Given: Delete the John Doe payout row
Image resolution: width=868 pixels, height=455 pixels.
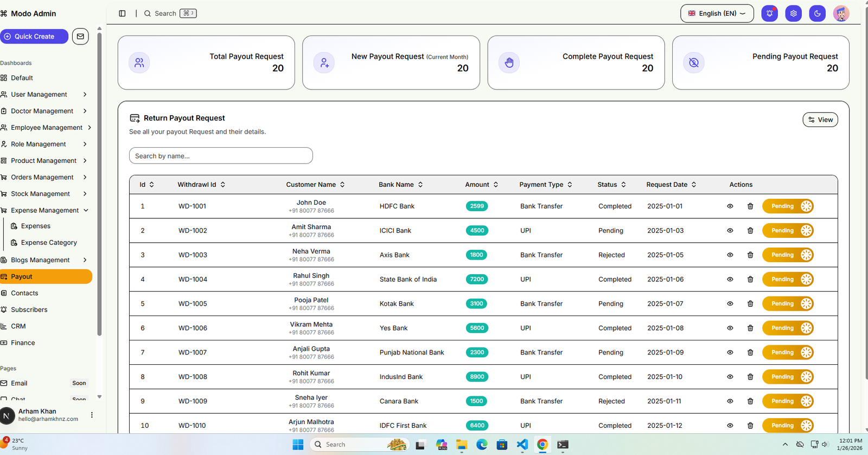Looking at the screenshot, I should coord(750,206).
